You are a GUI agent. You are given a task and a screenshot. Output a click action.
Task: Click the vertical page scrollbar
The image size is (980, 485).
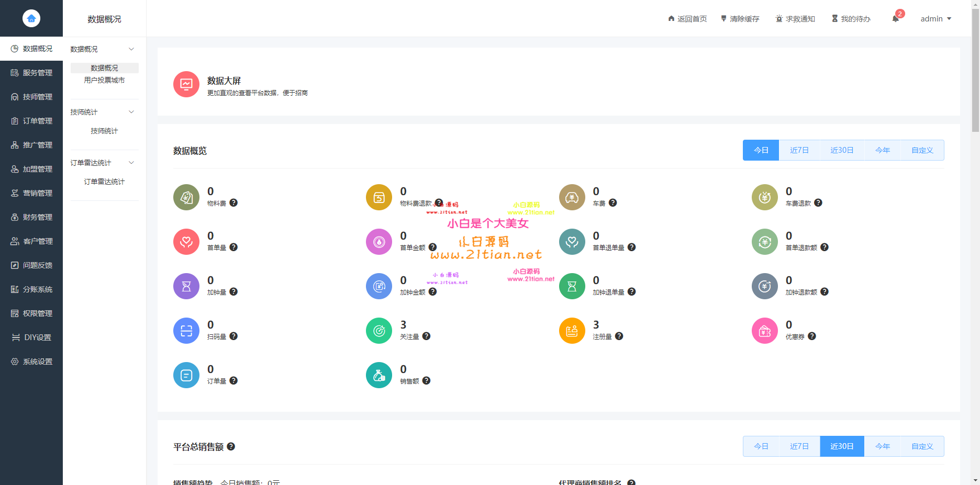[975, 68]
